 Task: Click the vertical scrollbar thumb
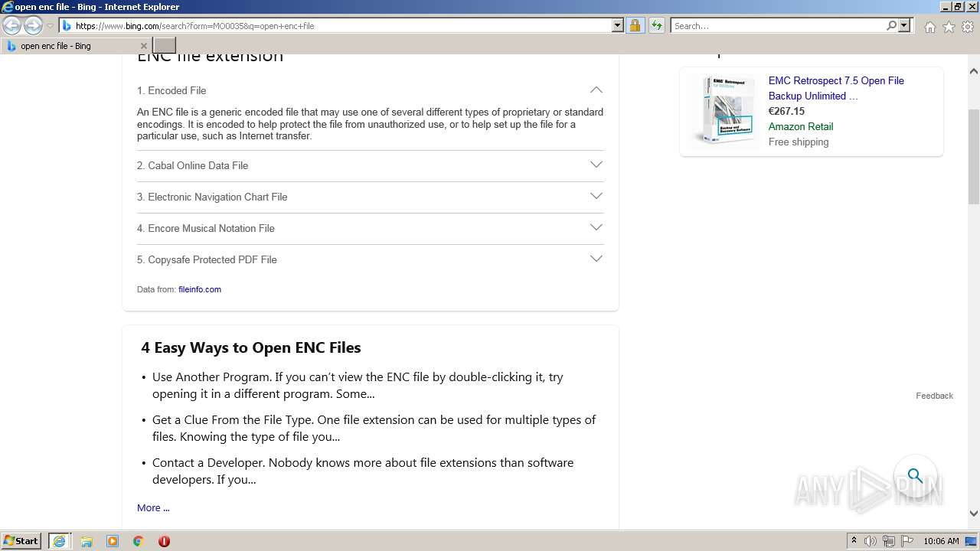974,157
